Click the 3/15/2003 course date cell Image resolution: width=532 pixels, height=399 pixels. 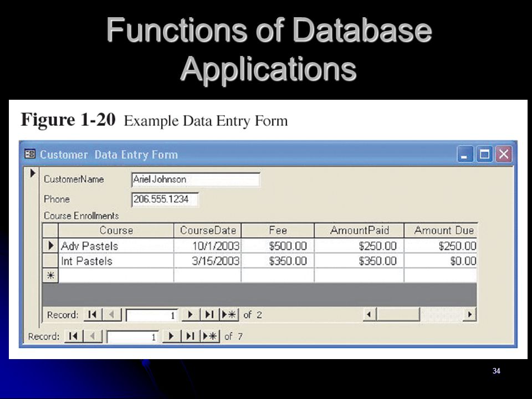208,260
